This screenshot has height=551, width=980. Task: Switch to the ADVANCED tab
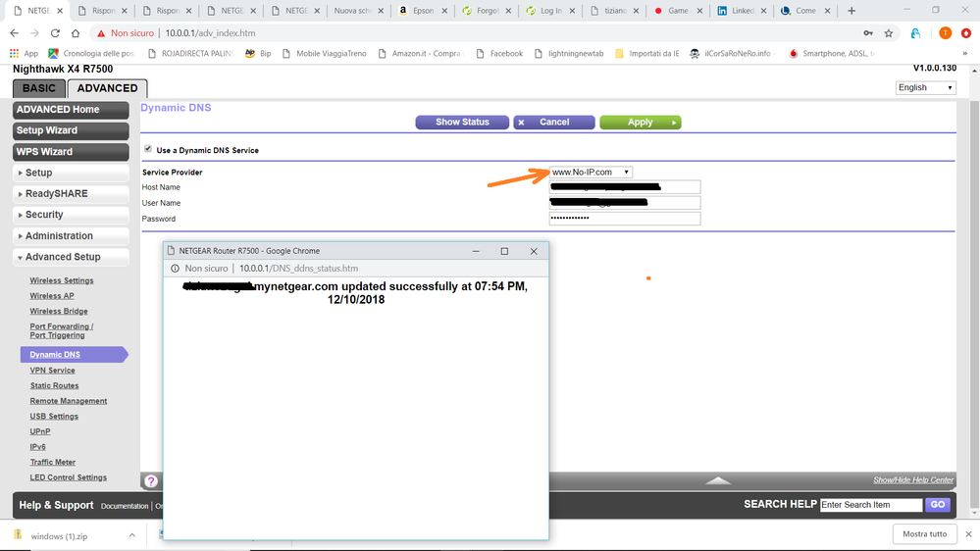[x=108, y=88]
